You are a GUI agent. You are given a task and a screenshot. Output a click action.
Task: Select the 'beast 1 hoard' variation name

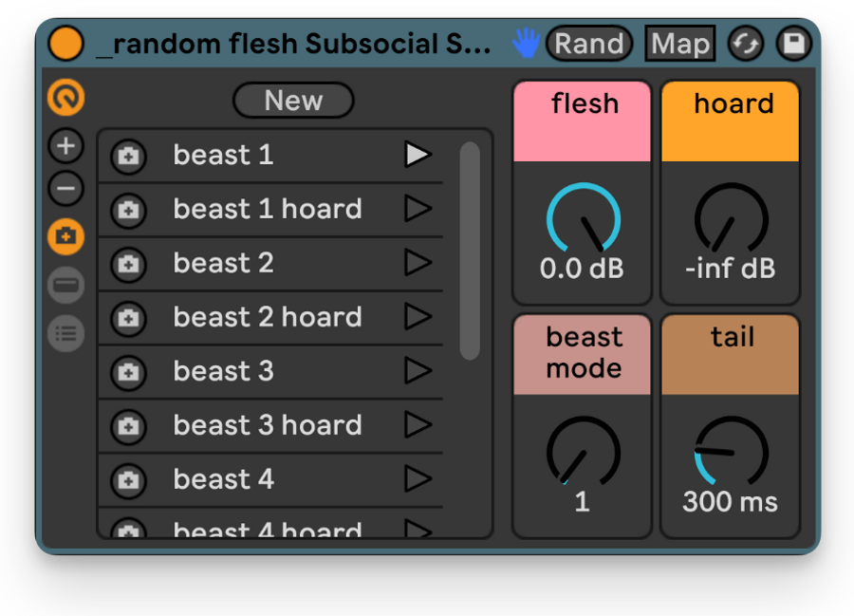268,209
